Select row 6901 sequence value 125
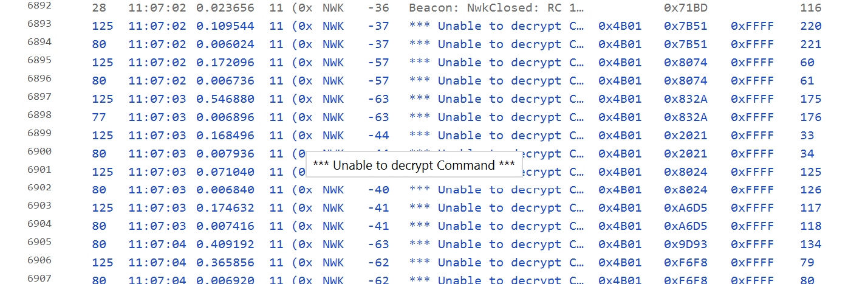868x284 pixels. [810, 172]
